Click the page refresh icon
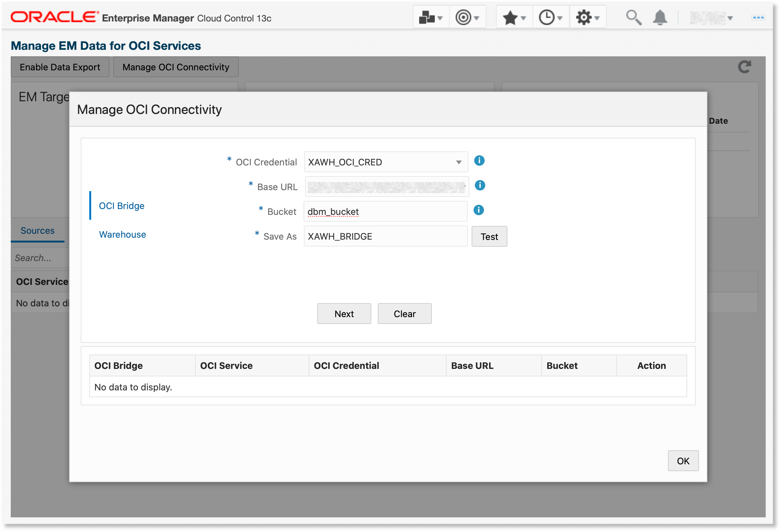781x532 pixels. (x=745, y=67)
